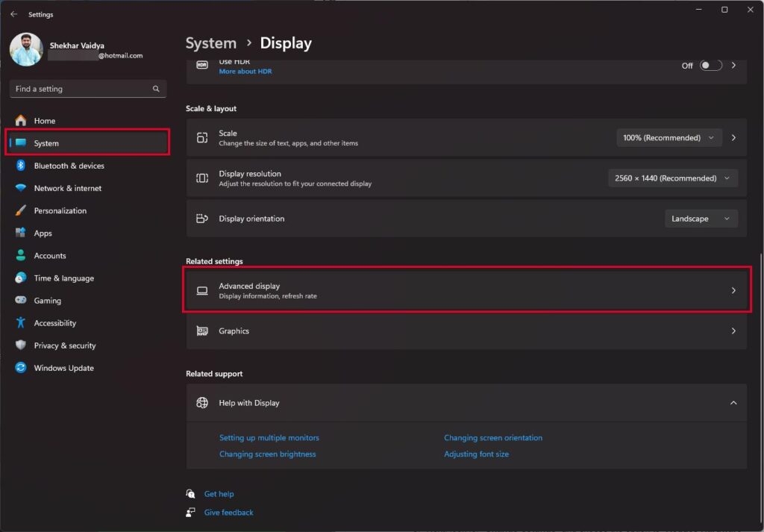The width and height of the screenshot is (764, 532).
Task: Click the Graphics card icon
Action: click(x=202, y=331)
